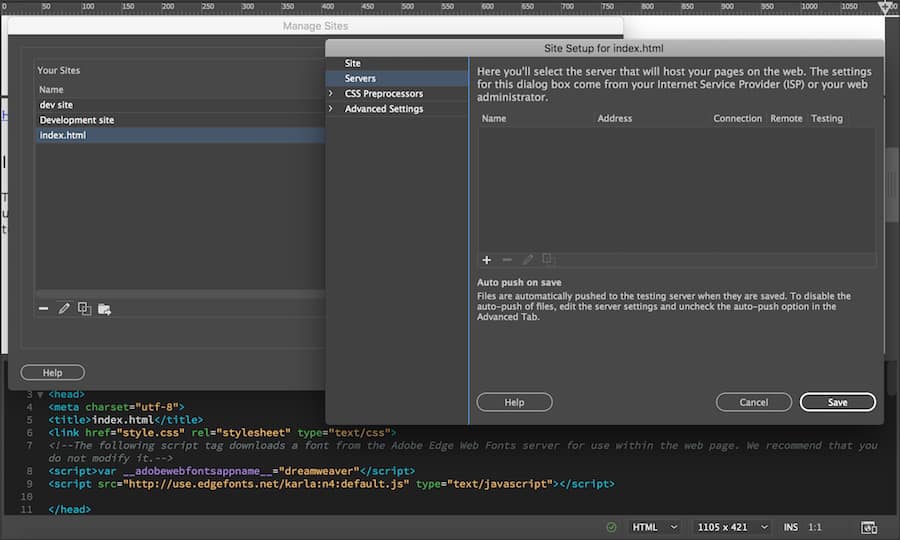Viewport: 900px width, 540px height.
Task: Click the duplicate server icon
Action: 548,260
